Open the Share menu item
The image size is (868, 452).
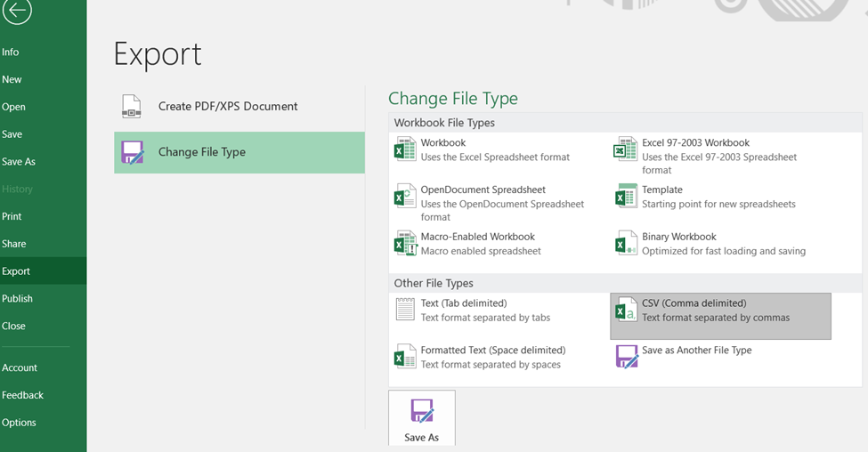pyautogui.click(x=14, y=244)
